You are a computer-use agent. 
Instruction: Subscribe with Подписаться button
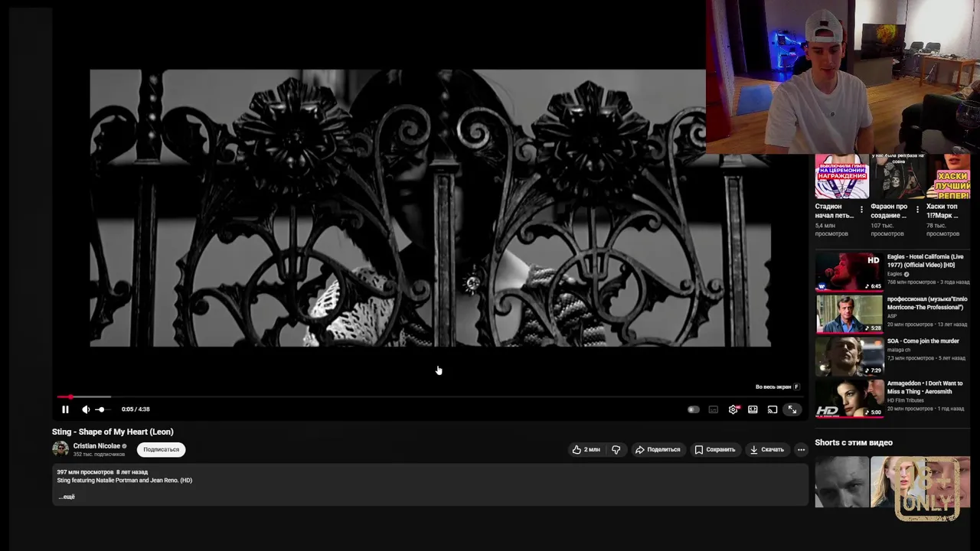[161, 449]
